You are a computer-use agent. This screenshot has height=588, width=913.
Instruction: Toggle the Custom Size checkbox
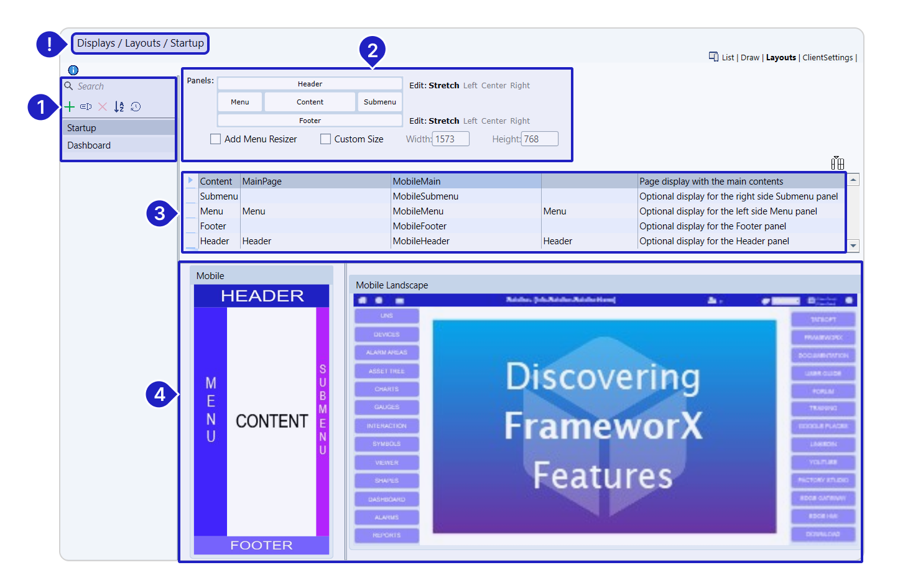(x=325, y=139)
